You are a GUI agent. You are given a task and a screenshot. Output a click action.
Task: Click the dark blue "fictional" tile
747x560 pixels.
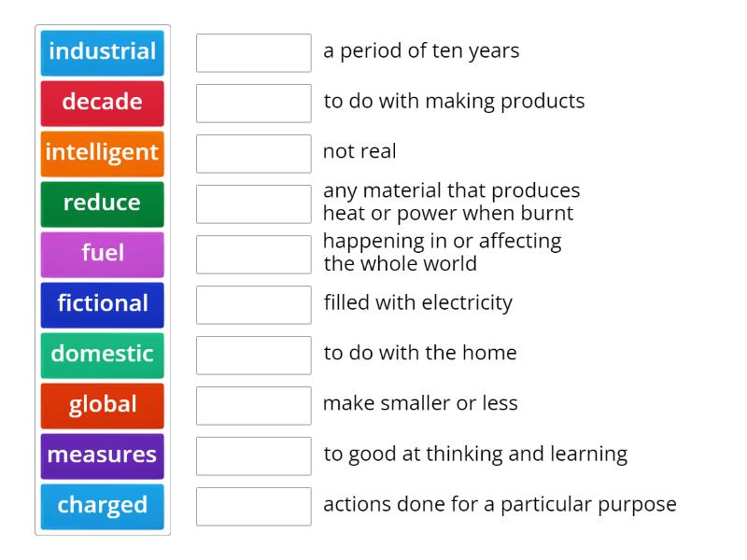point(103,304)
